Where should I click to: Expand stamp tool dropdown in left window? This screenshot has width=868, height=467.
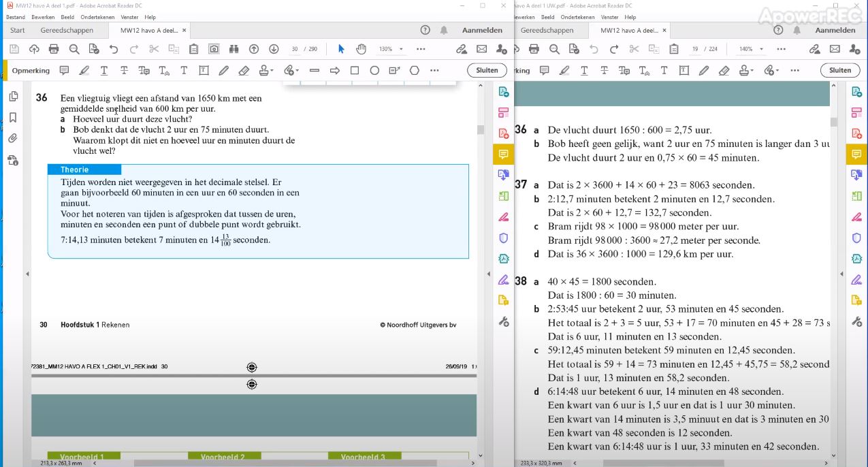(272, 70)
